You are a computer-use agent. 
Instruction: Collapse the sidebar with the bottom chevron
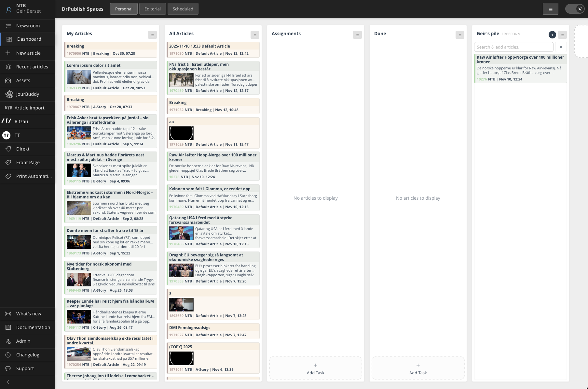click(7, 382)
